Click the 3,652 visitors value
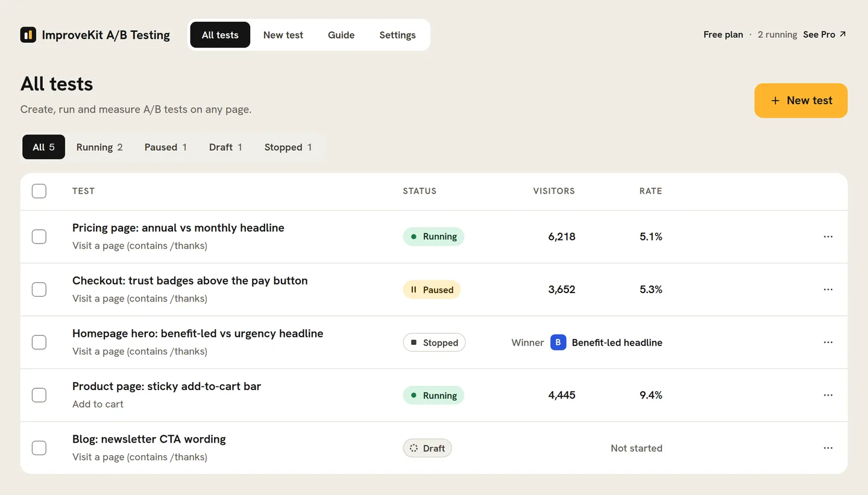This screenshot has width=868, height=495. coord(562,289)
